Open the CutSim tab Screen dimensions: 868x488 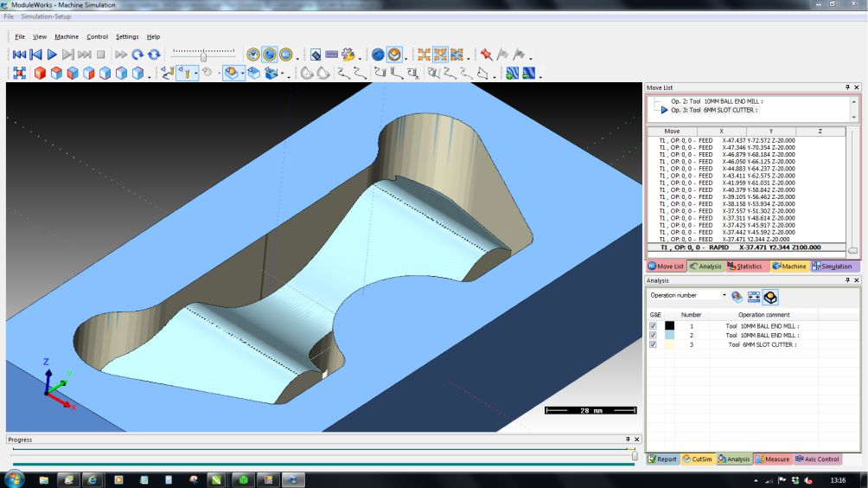(x=698, y=459)
